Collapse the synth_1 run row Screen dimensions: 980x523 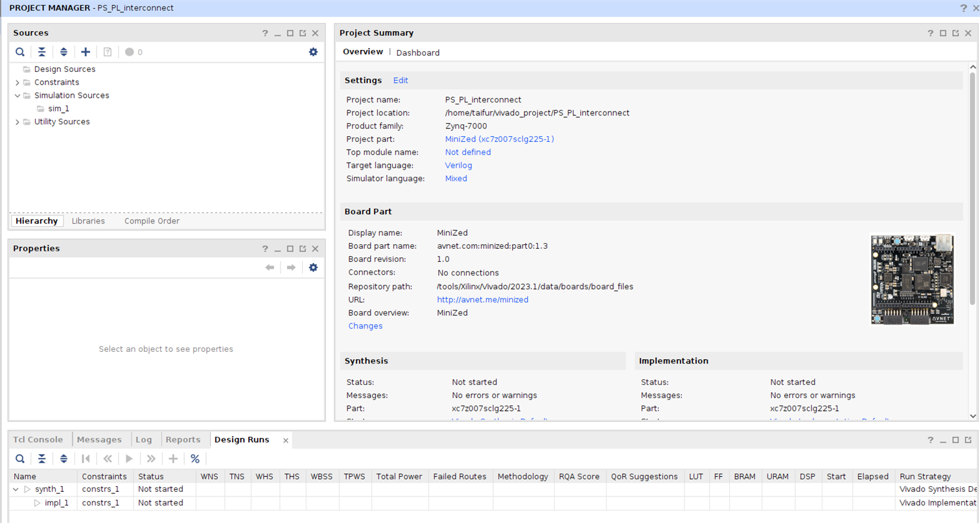tap(16, 489)
